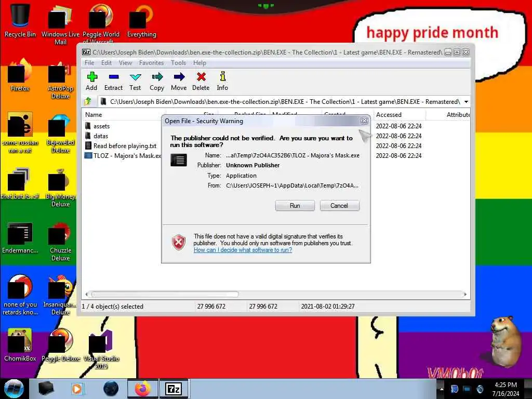
Task: Click the Bejeweled Deluxe desktop icon
Action: (x=60, y=133)
